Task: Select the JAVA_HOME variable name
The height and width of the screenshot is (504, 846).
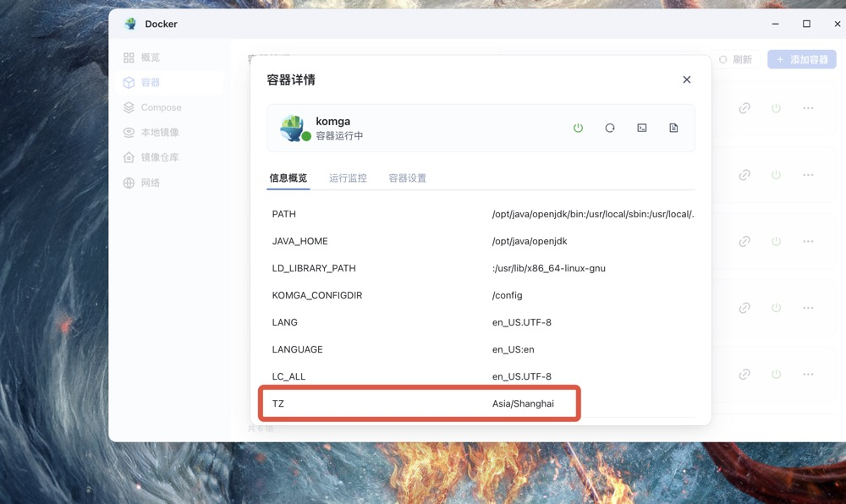Action: coord(300,241)
